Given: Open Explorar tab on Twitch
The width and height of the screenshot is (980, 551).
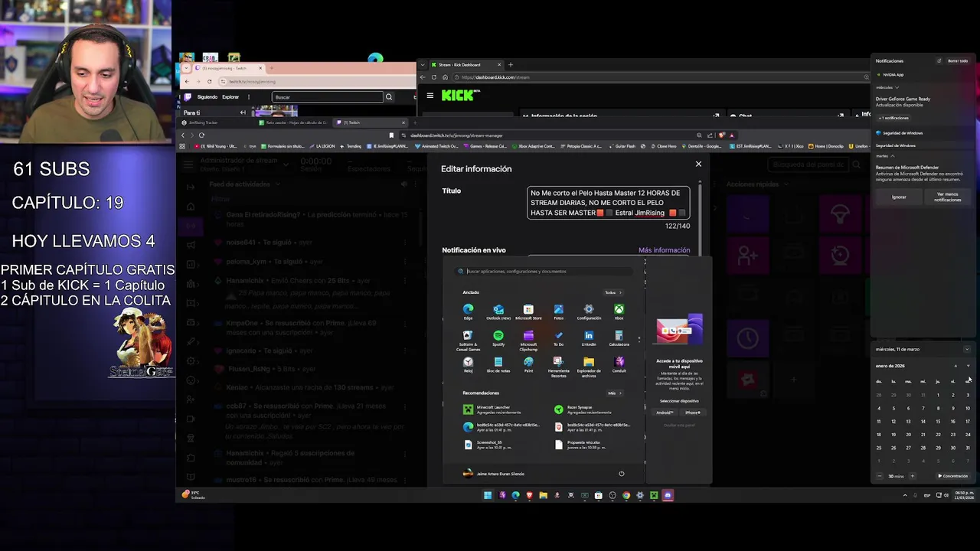Looking at the screenshot, I should coord(230,97).
